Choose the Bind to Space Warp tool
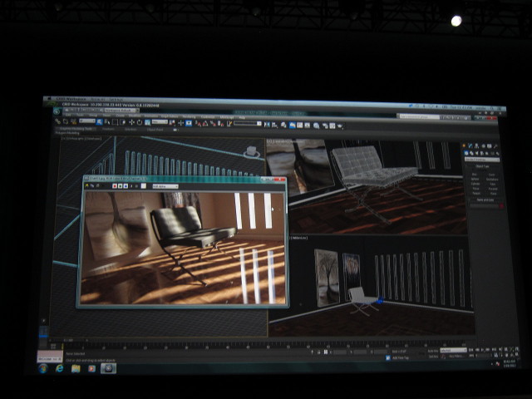532x399 pixels. 74,122
